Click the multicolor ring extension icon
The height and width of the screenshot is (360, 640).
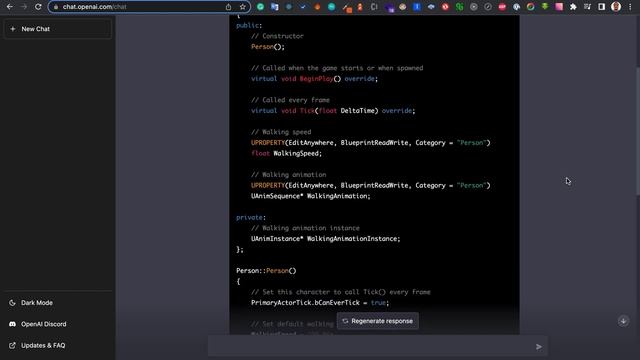click(x=530, y=7)
